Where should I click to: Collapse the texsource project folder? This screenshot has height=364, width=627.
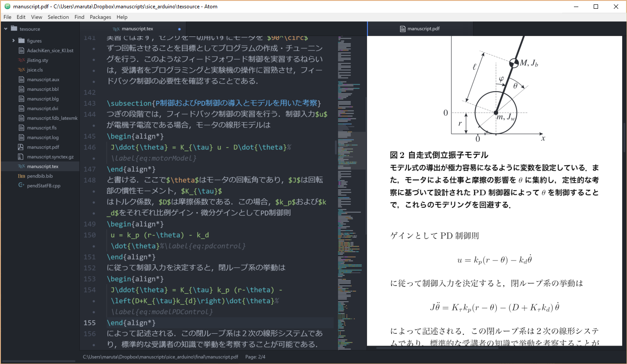6,29
